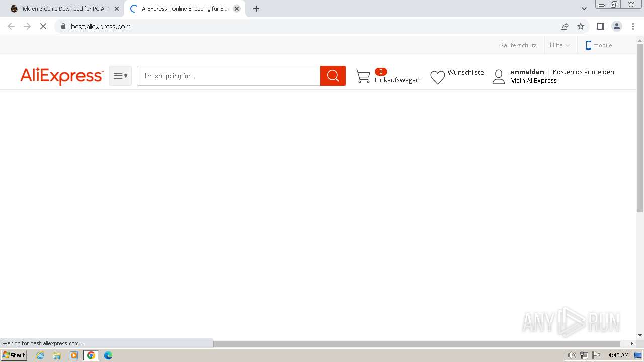Viewport: 644px width, 362px height.
Task: Go back with the Chrome back arrow
Action: 11,26
